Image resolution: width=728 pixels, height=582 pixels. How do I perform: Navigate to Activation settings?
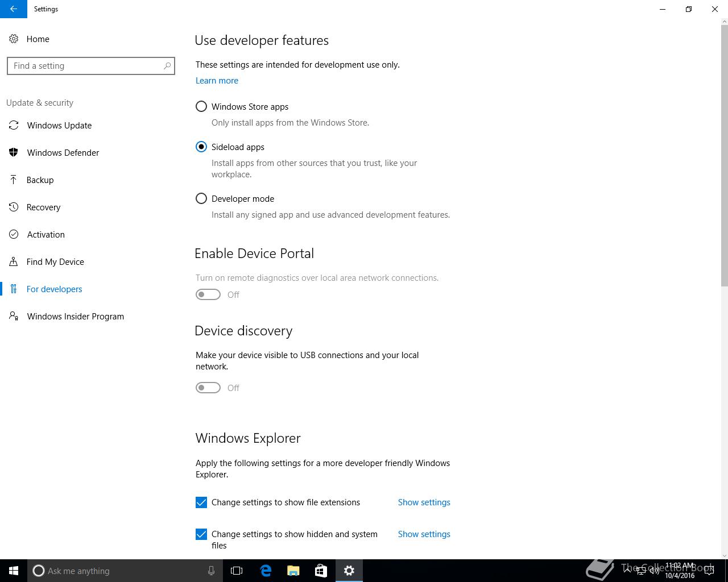pyautogui.click(x=91, y=234)
